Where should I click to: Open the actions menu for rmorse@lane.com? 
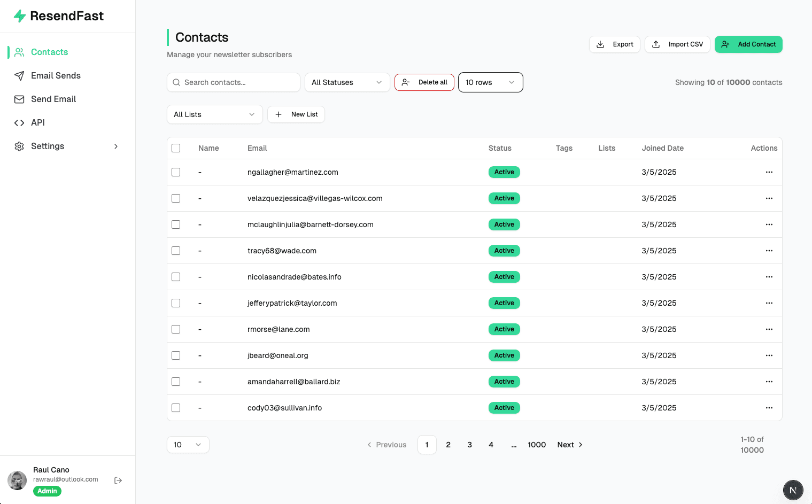click(769, 329)
